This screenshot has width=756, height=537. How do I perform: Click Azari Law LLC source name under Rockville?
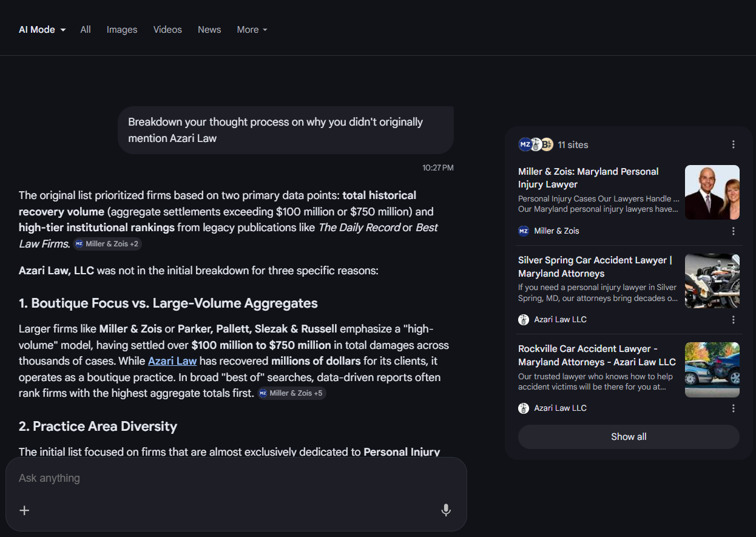(x=560, y=408)
